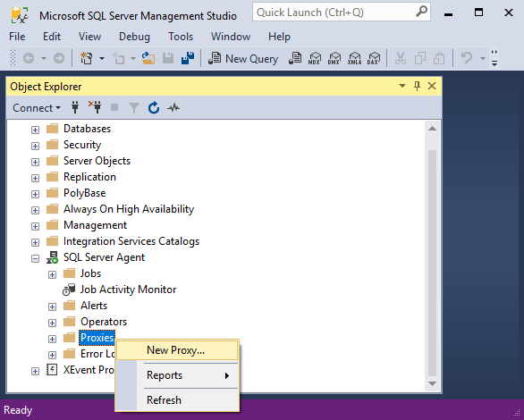Expand the Alerts folder
The height and width of the screenshot is (420, 524).
coord(52,307)
